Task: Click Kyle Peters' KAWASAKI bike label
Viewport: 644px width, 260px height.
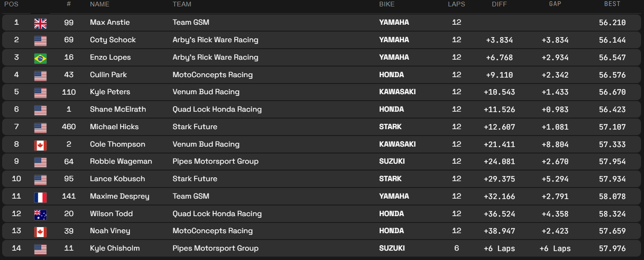Action: tap(397, 92)
